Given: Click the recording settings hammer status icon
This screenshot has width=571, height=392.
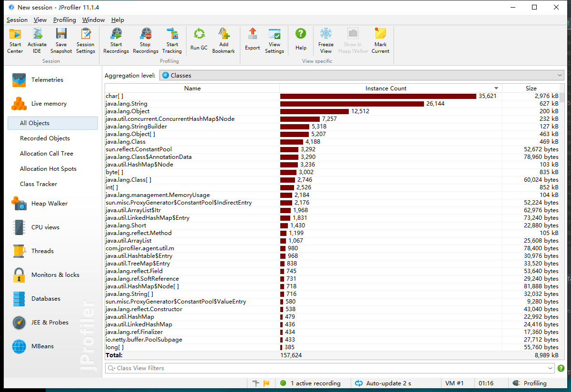Looking at the screenshot, I should tap(256, 383).
